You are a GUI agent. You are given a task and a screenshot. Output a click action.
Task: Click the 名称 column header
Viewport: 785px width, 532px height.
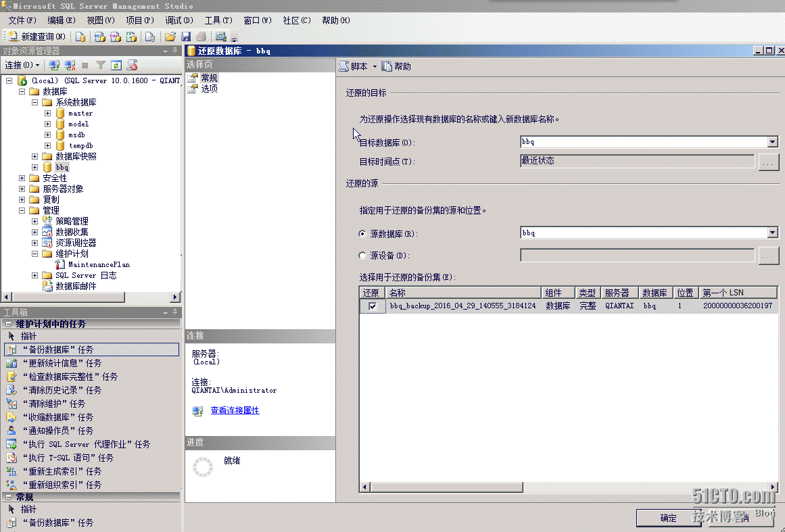point(463,293)
